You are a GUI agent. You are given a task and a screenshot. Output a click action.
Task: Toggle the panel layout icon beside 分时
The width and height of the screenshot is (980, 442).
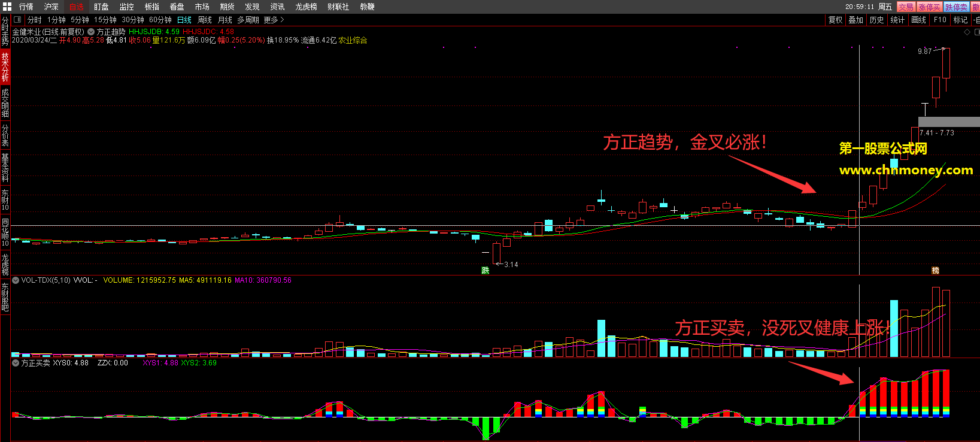pyautogui.click(x=17, y=20)
